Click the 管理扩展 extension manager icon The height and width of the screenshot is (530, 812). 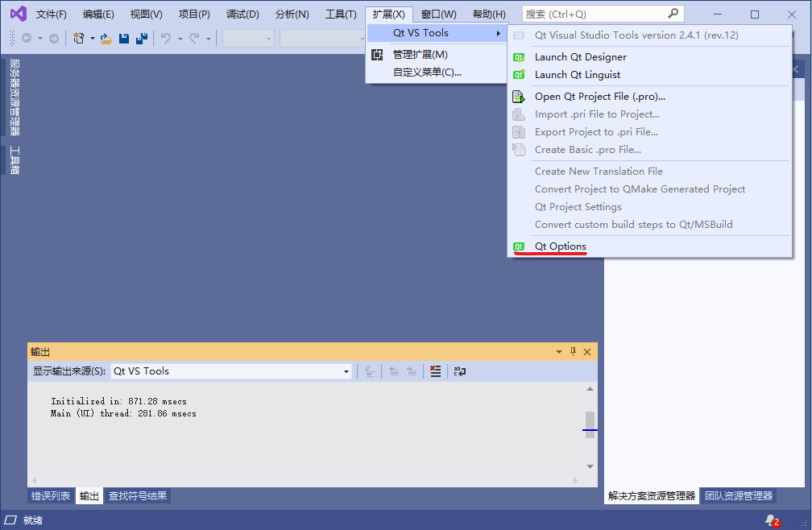[377, 54]
